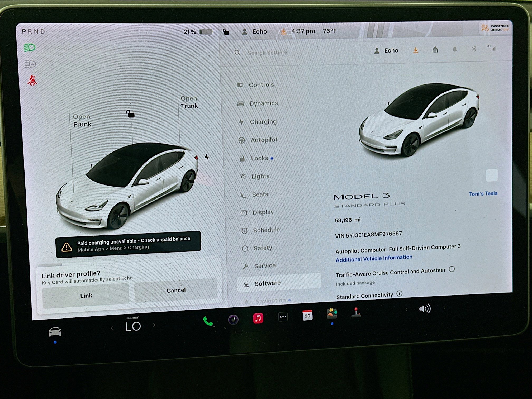
Task: Tap the 21% battery indicator
Action: (x=198, y=32)
